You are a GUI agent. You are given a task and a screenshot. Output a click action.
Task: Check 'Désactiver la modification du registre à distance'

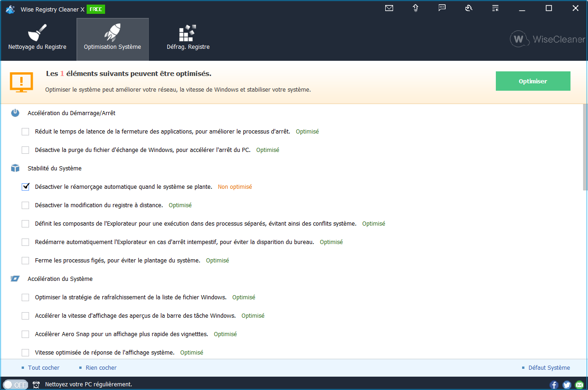[x=25, y=205]
